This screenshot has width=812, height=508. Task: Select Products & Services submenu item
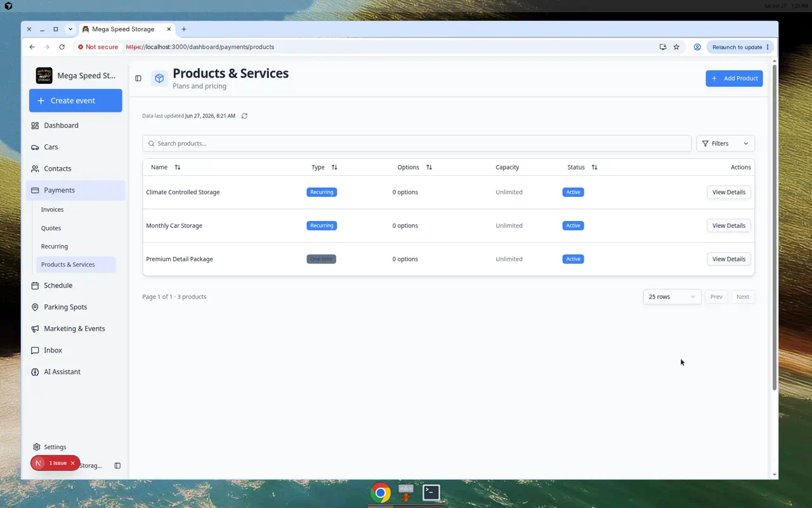[75, 264]
